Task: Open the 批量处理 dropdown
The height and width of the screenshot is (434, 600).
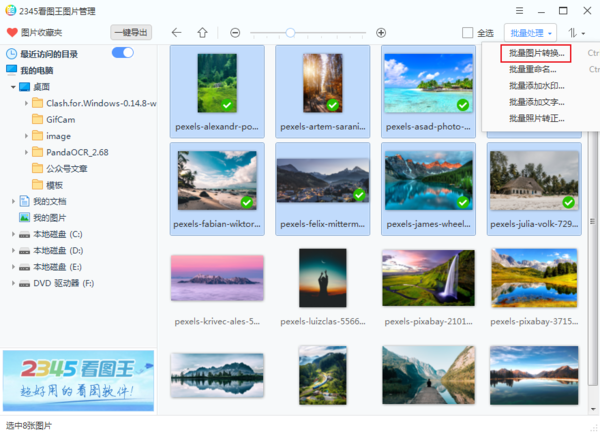Action: pyautogui.click(x=530, y=32)
